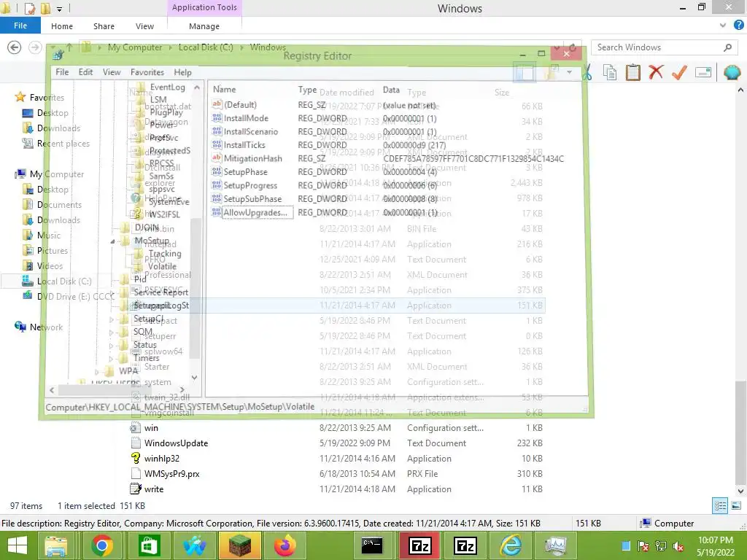Screen dimensions: 747x560
Task: Click the teal shell icon in Explorer toolbar
Action: pyautogui.click(x=732, y=72)
